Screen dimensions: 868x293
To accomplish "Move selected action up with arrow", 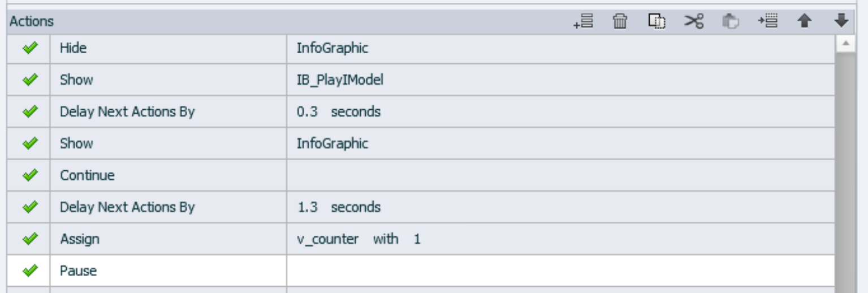I will [x=804, y=21].
